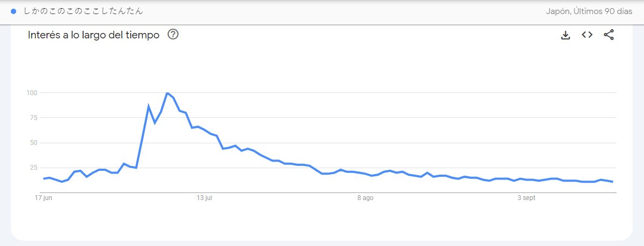Image resolution: width=644 pixels, height=246 pixels.
Task: Select the 13 jul axis date label
Action: click(x=204, y=198)
